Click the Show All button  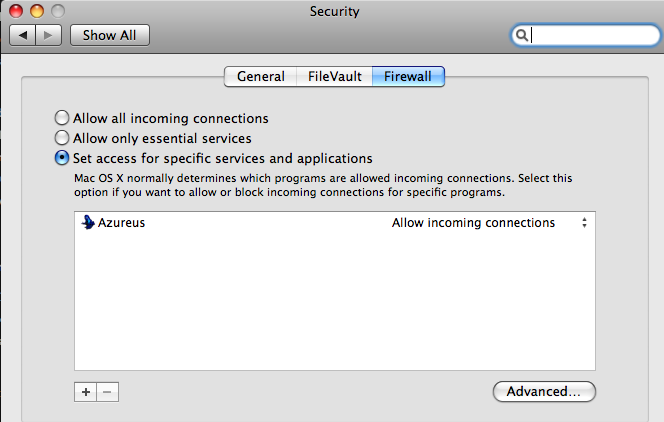[x=110, y=35]
